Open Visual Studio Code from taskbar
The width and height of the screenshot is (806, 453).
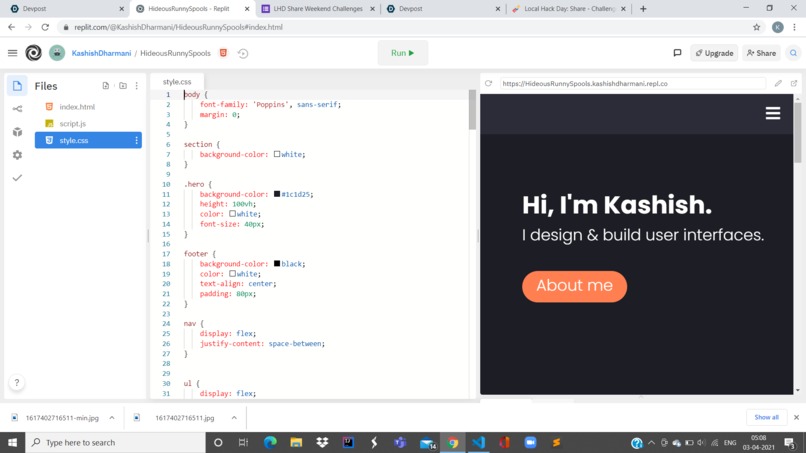click(x=478, y=442)
